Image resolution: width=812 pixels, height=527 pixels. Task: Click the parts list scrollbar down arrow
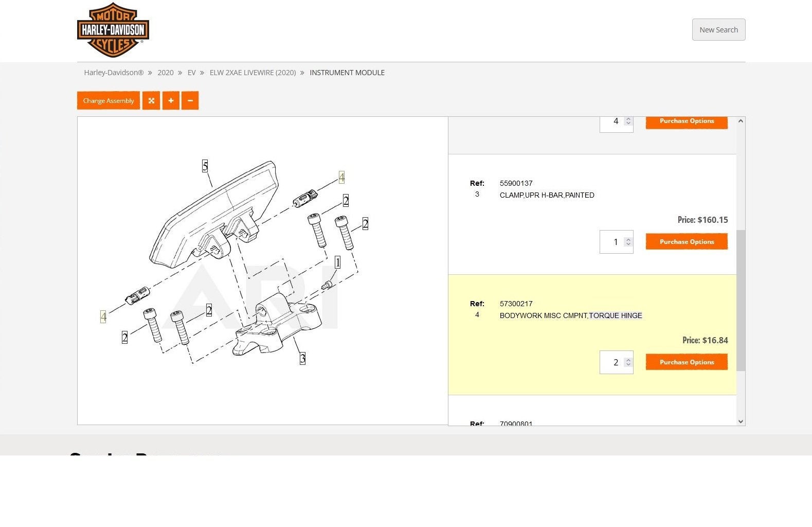point(741,421)
